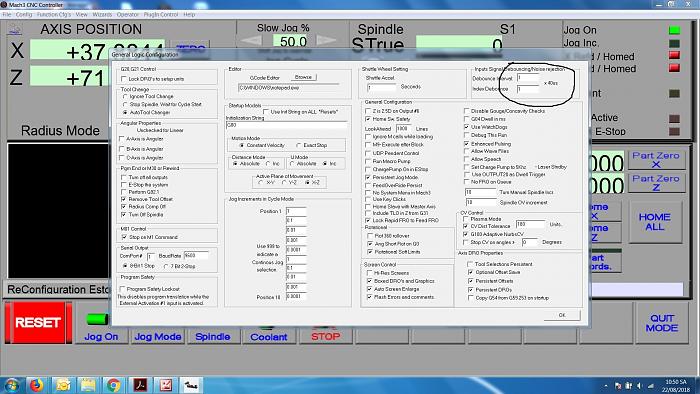Open the View menu

[x=82, y=15]
